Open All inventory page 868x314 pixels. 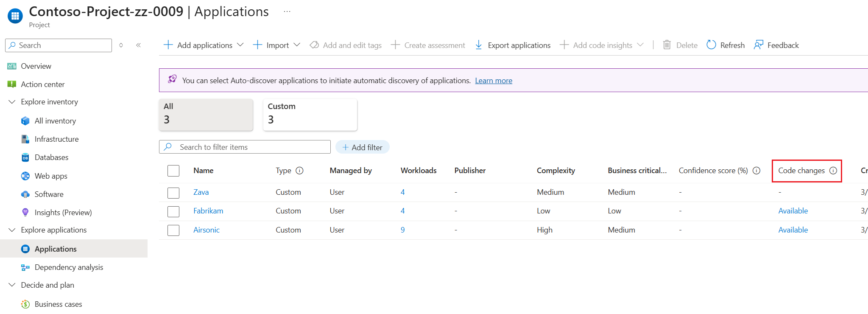coord(55,121)
